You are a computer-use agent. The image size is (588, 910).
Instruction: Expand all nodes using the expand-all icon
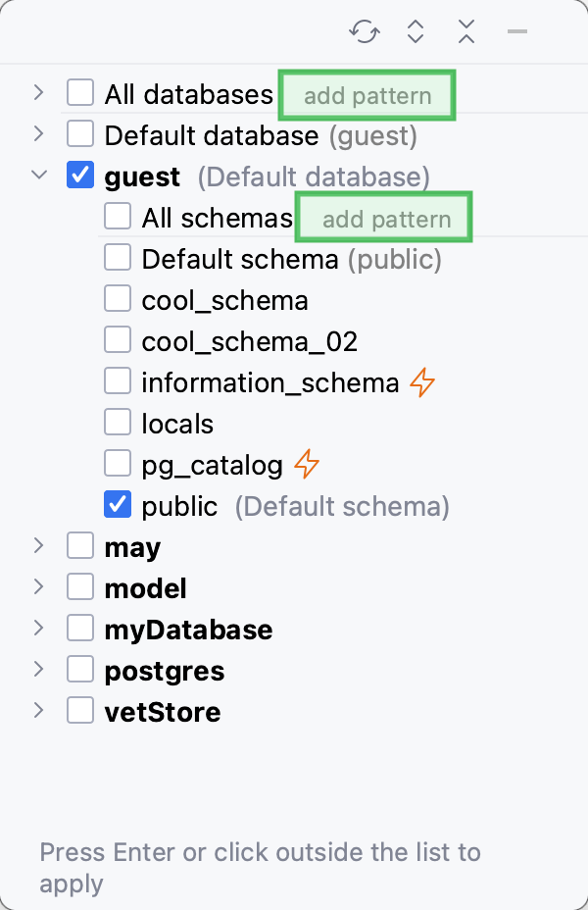pos(415,31)
